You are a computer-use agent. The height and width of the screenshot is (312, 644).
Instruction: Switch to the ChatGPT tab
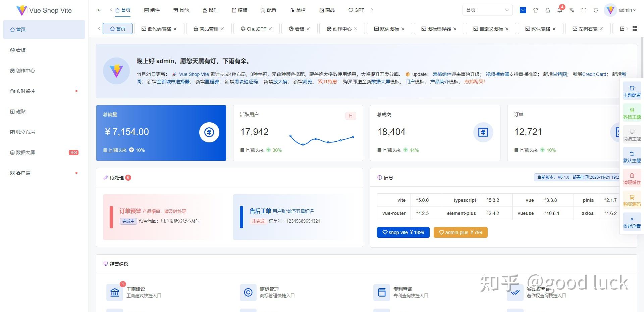click(256, 29)
